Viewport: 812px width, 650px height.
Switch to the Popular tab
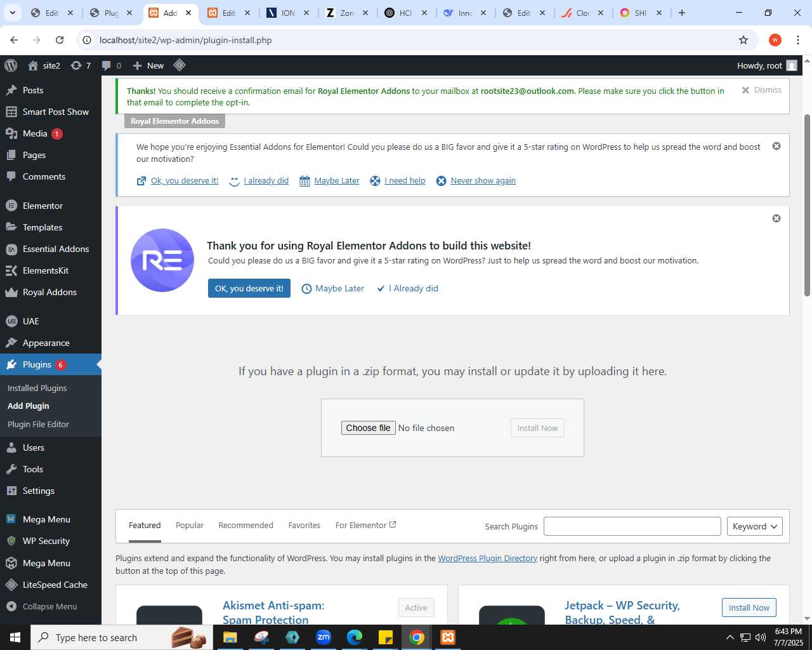point(190,526)
